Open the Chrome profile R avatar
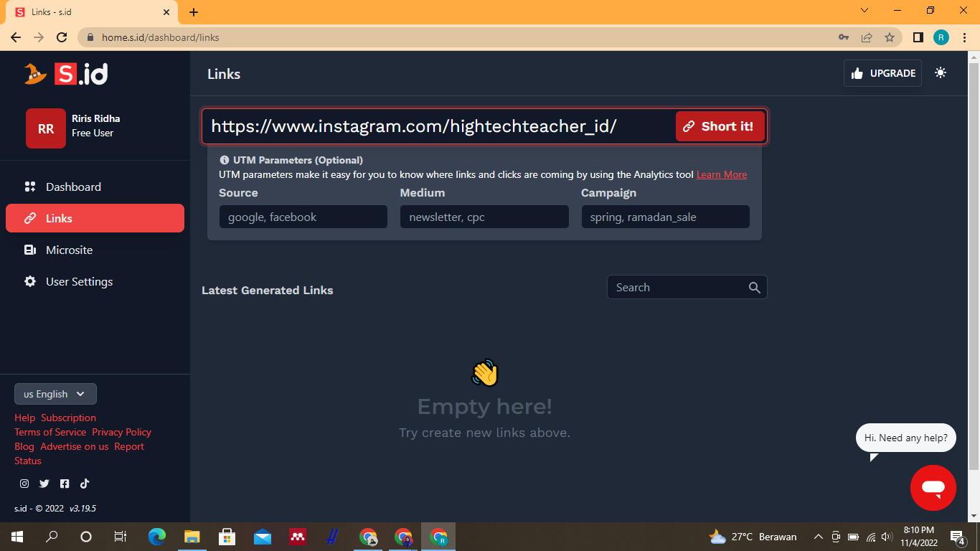Image resolution: width=980 pixels, height=551 pixels. 941,37
